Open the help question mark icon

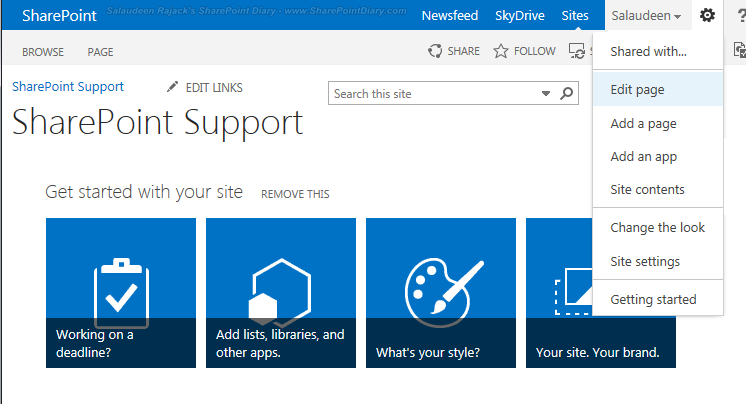[x=737, y=15]
